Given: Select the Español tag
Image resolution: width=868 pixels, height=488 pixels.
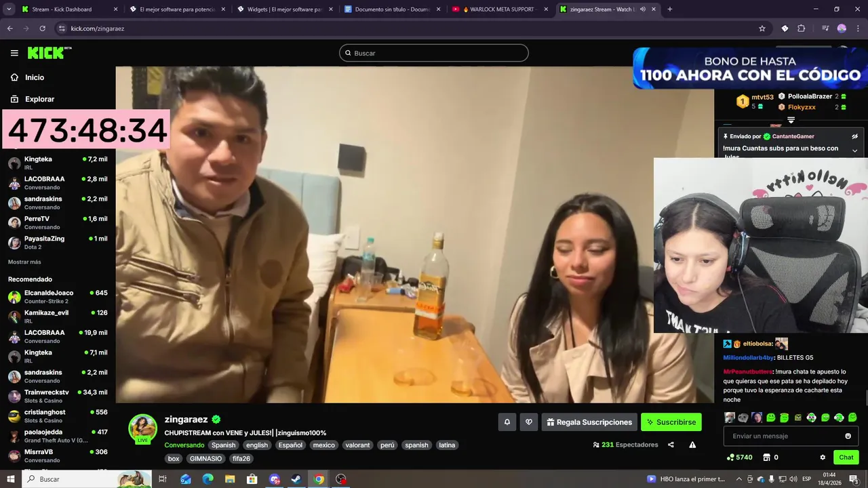Looking at the screenshot, I should (x=290, y=445).
